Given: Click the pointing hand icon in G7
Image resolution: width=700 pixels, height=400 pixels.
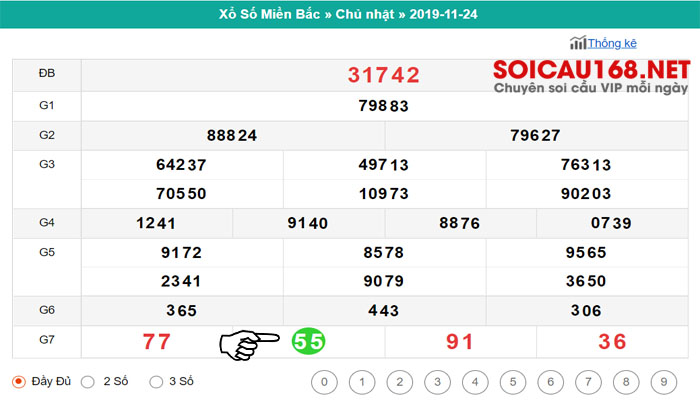Looking at the screenshot, I should (249, 345).
